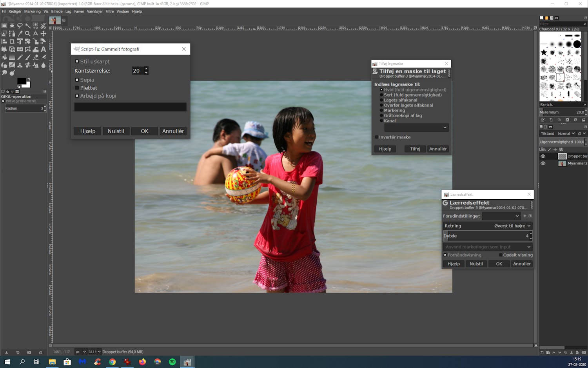
Task: Open the Lag menu
Action: [68, 11]
